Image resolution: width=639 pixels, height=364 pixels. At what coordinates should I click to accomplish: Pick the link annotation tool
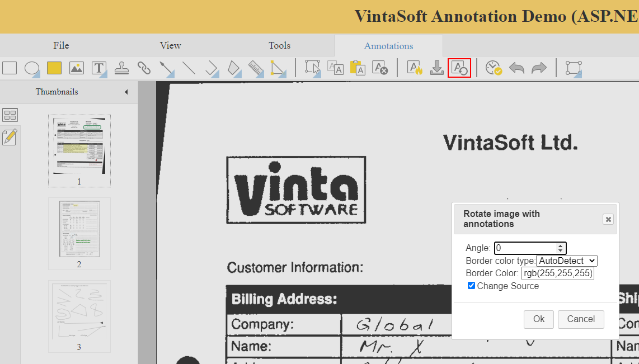pyautogui.click(x=144, y=68)
